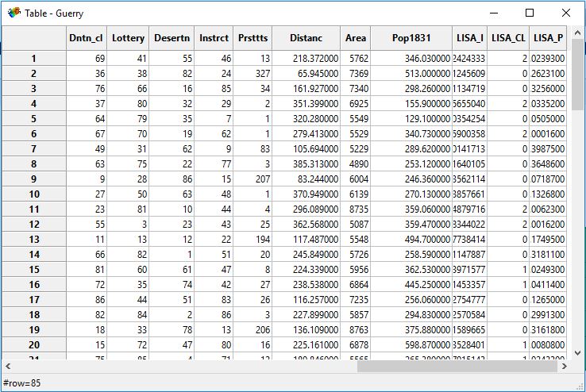The image size is (586, 392).
Task: Select row header 12
Action: (x=34, y=225)
